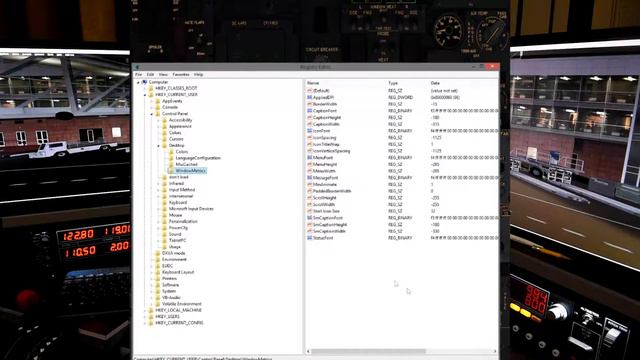Select the MessageFont binary value icon

point(309,178)
